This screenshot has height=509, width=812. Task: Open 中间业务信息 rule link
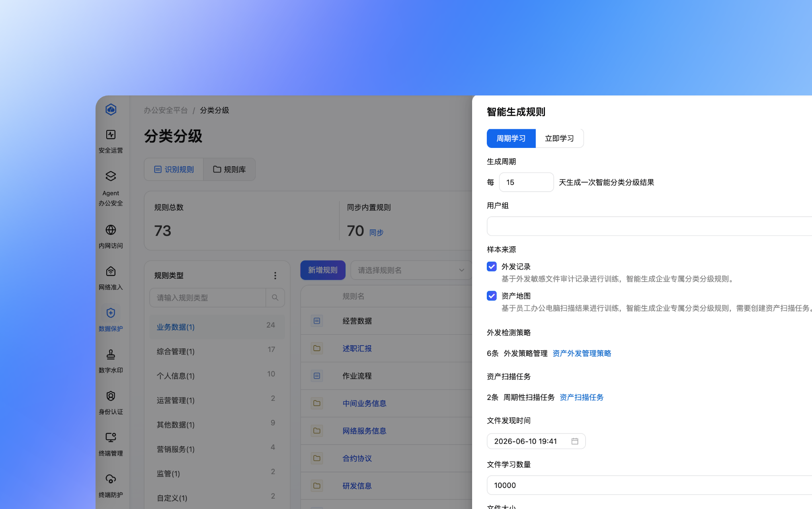pos(364,403)
